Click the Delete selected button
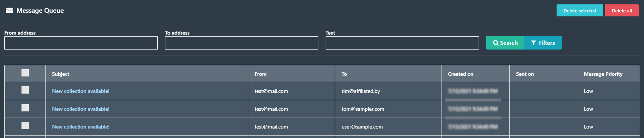 580,11
